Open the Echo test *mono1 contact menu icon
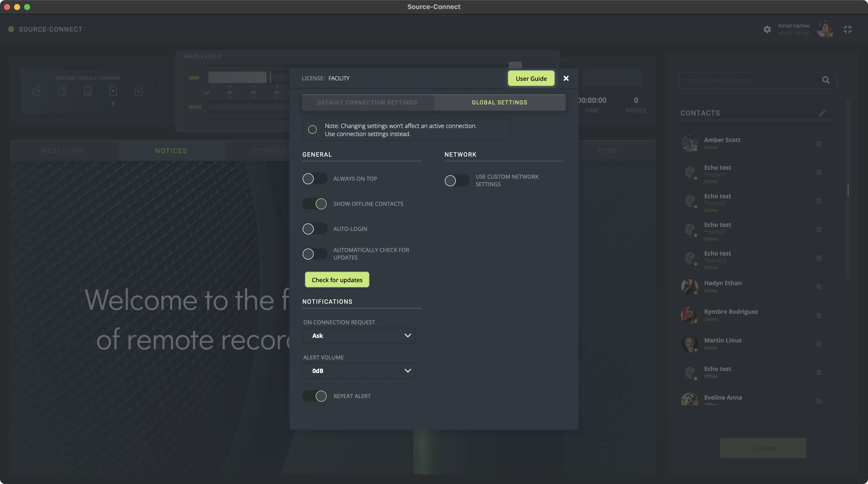The width and height of the screenshot is (868, 484). pos(819,172)
